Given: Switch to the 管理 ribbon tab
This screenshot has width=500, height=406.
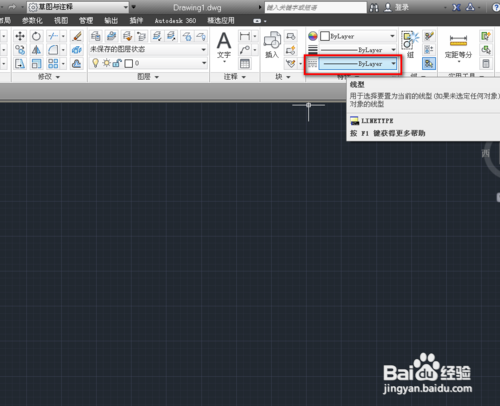Looking at the screenshot, I should (86, 21).
